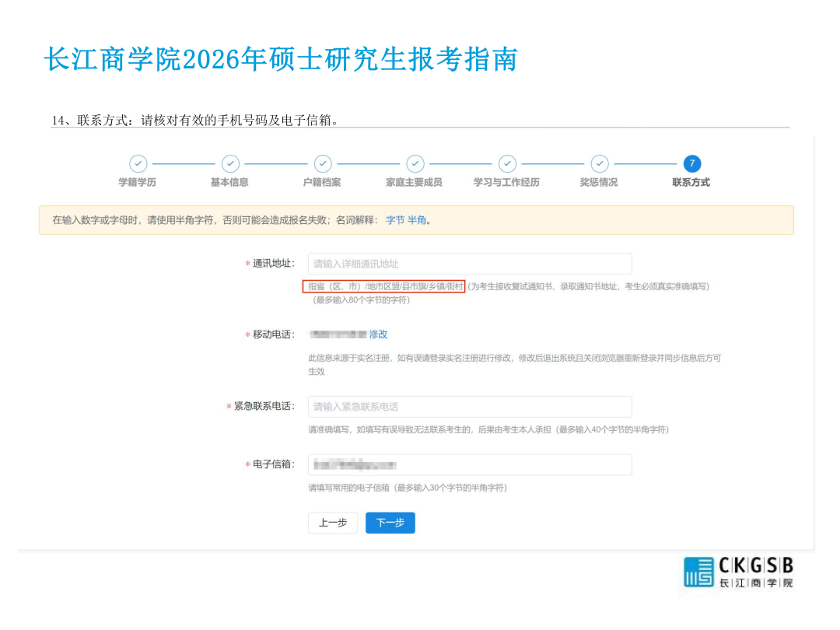Screen dimensions: 840x630
Task: Click the 学籍学历 step checkmark circle
Action: tap(138, 163)
